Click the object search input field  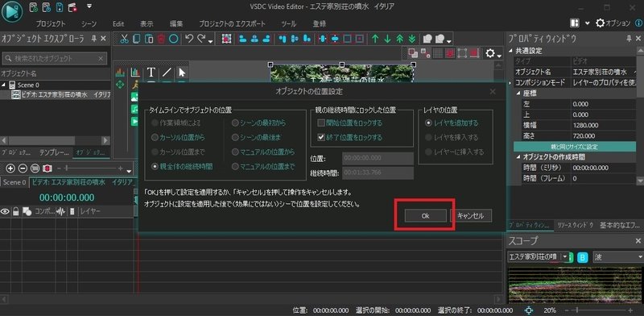[55, 59]
